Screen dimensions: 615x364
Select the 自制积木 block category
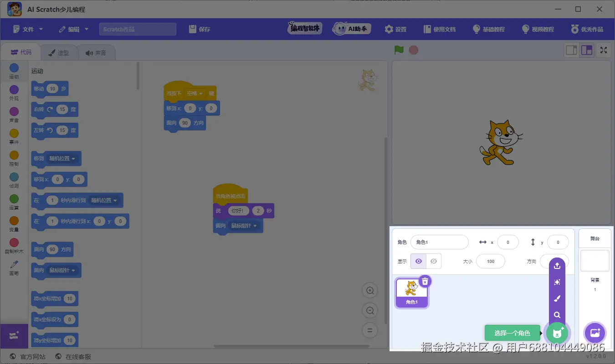click(14, 246)
